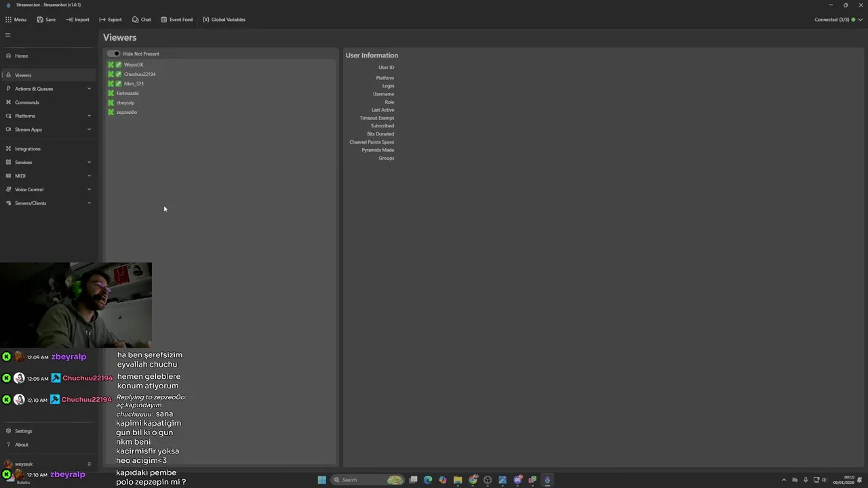Viewport: 868px width, 488px height.
Task: Click the Last Active label
Action: point(382,110)
